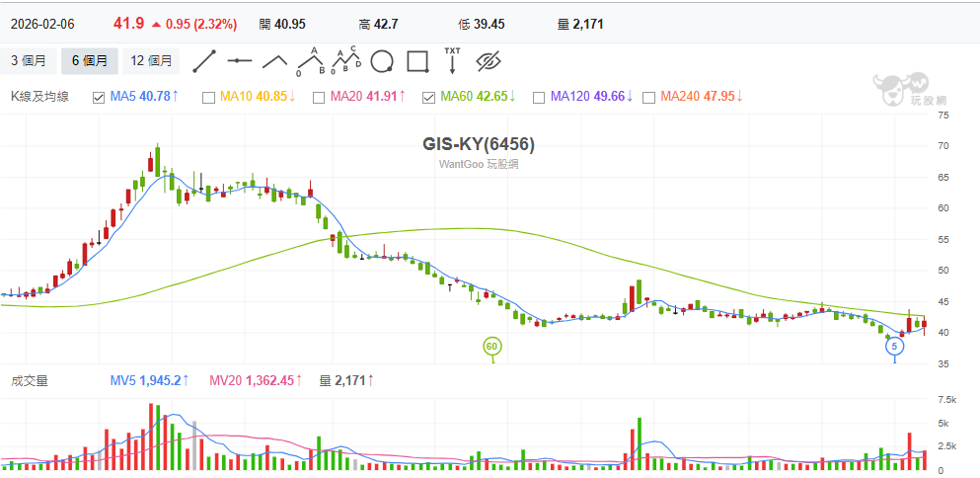Tick the MA240 moving average checkbox

648,97
